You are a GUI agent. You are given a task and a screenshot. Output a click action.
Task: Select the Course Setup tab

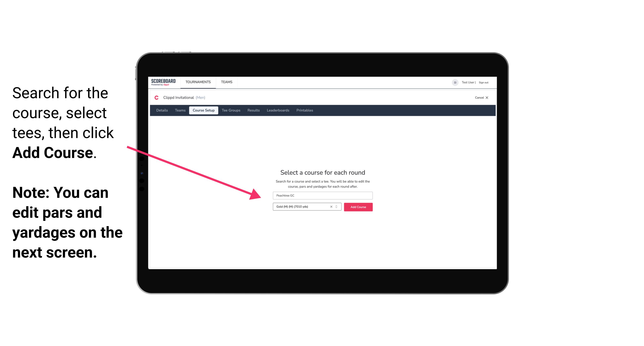pos(204,110)
